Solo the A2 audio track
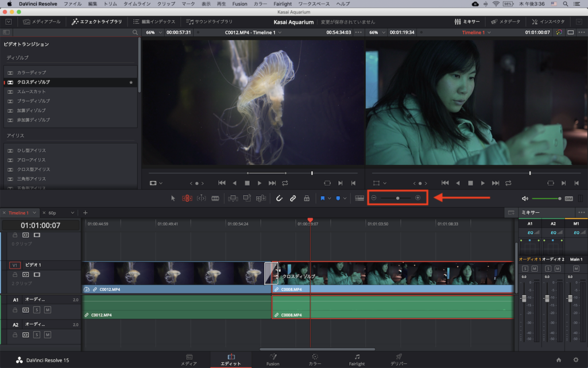588x368 pixels. (37, 334)
